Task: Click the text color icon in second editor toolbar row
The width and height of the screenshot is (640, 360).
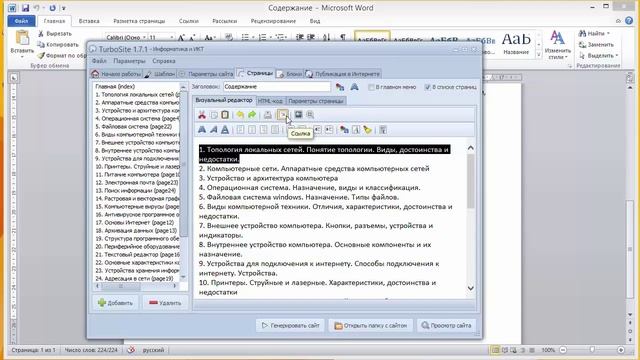Action: pyautogui.click(x=344, y=130)
